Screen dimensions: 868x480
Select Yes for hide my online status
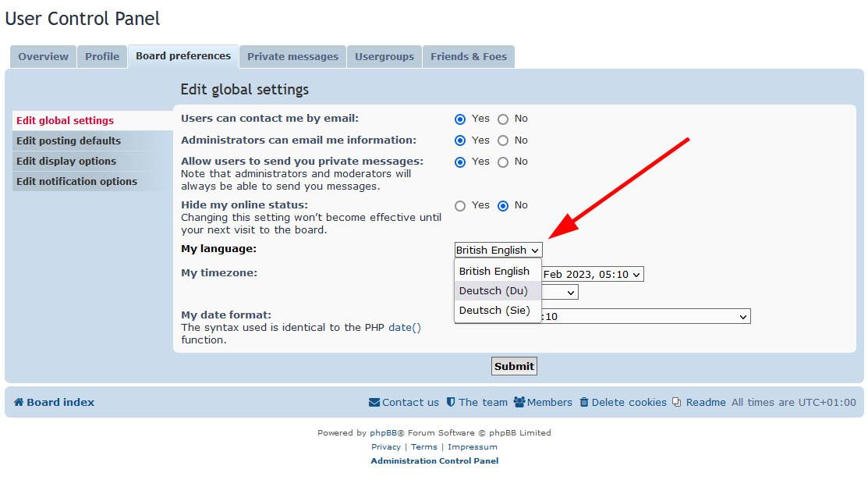pyautogui.click(x=460, y=206)
